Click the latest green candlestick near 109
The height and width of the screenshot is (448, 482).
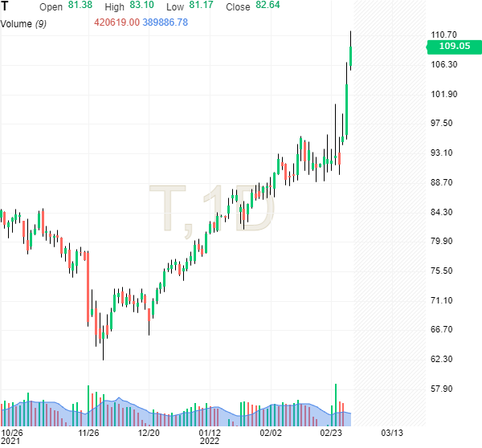[x=351, y=56]
